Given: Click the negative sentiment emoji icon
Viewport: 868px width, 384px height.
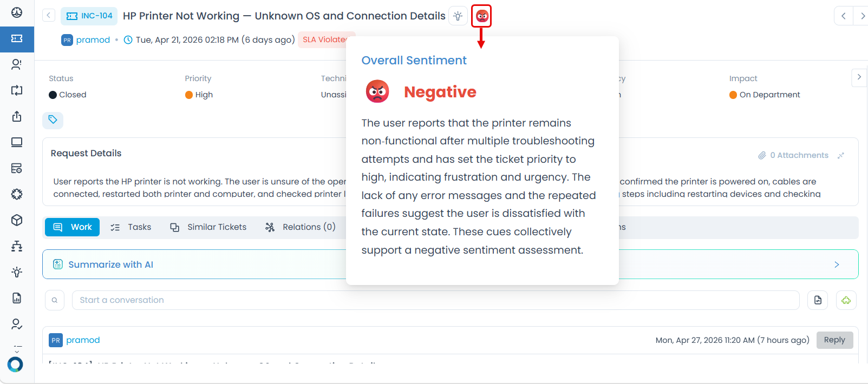Looking at the screenshot, I should coord(481,16).
